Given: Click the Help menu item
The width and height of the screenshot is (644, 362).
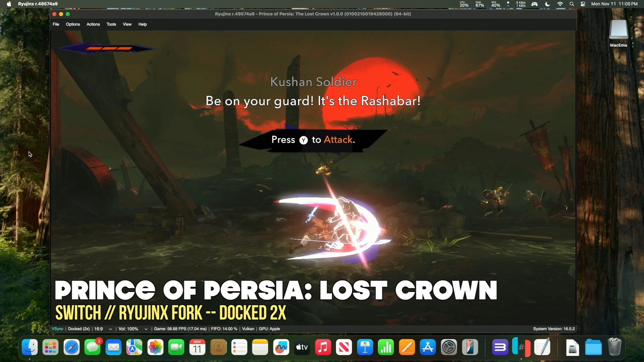Looking at the screenshot, I should [143, 24].
